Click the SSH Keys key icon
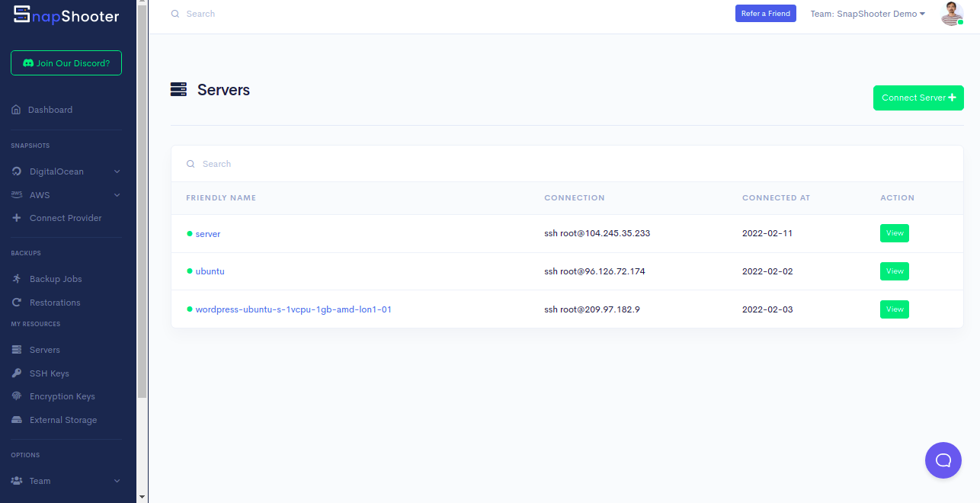Viewport: 980px width, 503px height. tap(17, 373)
